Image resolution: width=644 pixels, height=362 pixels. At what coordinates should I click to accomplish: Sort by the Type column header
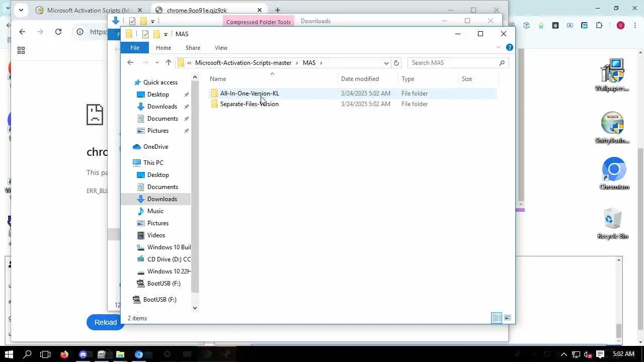(x=429, y=79)
